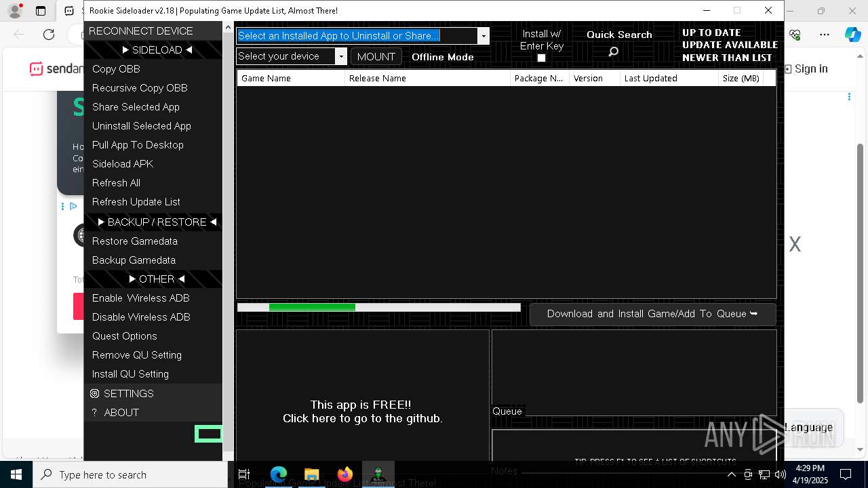Click Rookie Sideloader taskbar icon
Viewport: 868px width, 488px height.
378,474
